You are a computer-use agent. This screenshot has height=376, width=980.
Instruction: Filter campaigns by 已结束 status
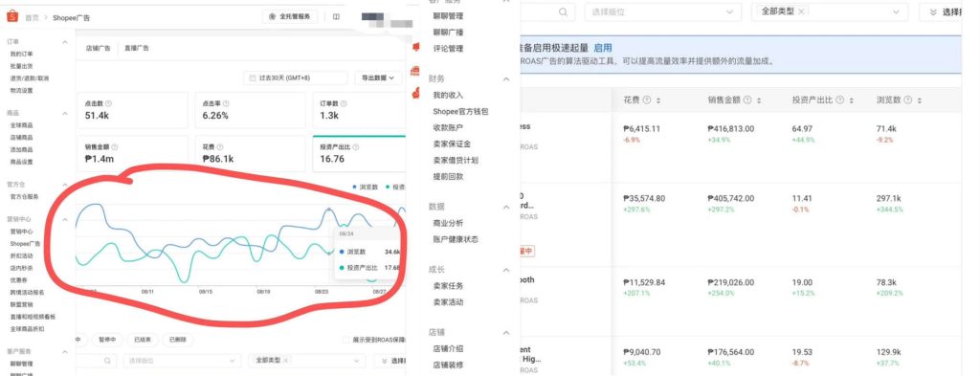pyautogui.click(x=142, y=340)
